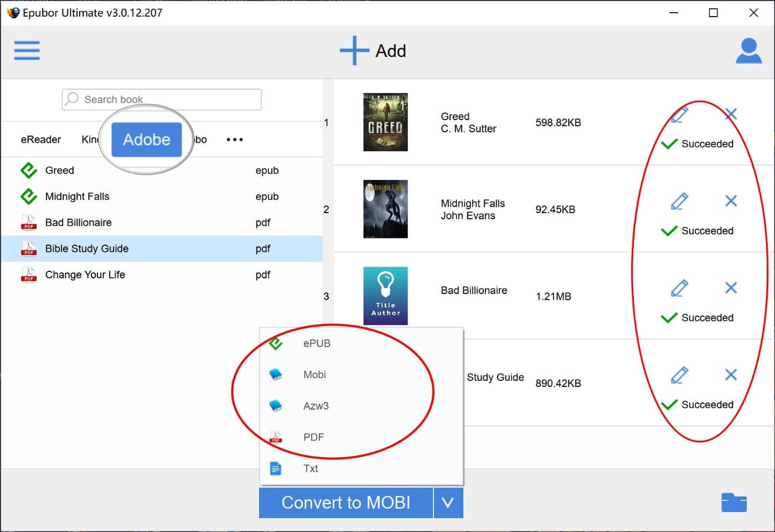Image resolution: width=775 pixels, height=532 pixels.
Task: Edit metadata for the 890.42KB book
Action: pyautogui.click(x=679, y=375)
